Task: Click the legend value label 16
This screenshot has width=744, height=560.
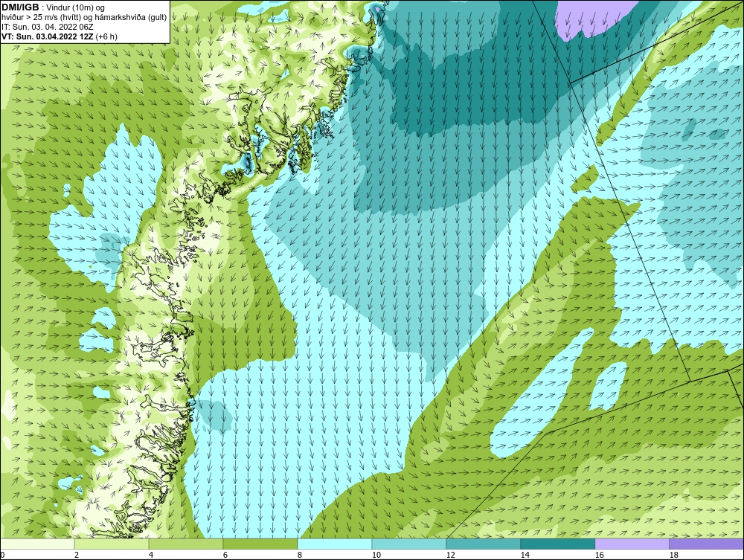Action: point(599,555)
